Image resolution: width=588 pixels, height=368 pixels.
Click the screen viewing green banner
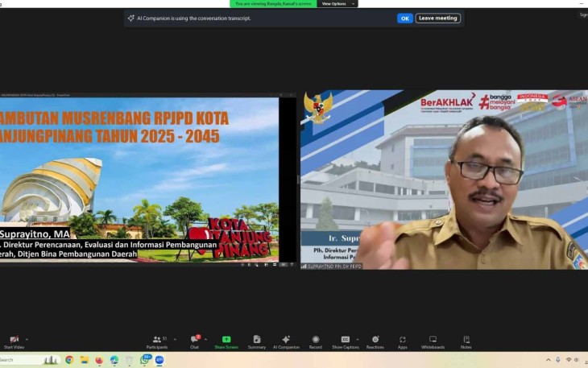pyautogui.click(x=273, y=4)
